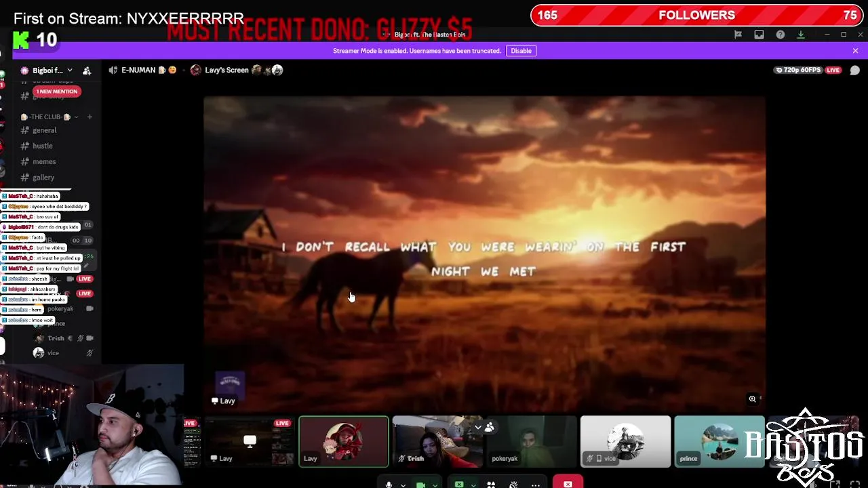Toggle the green camera button
This screenshot has height=488, width=868.
(x=420, y=485)
